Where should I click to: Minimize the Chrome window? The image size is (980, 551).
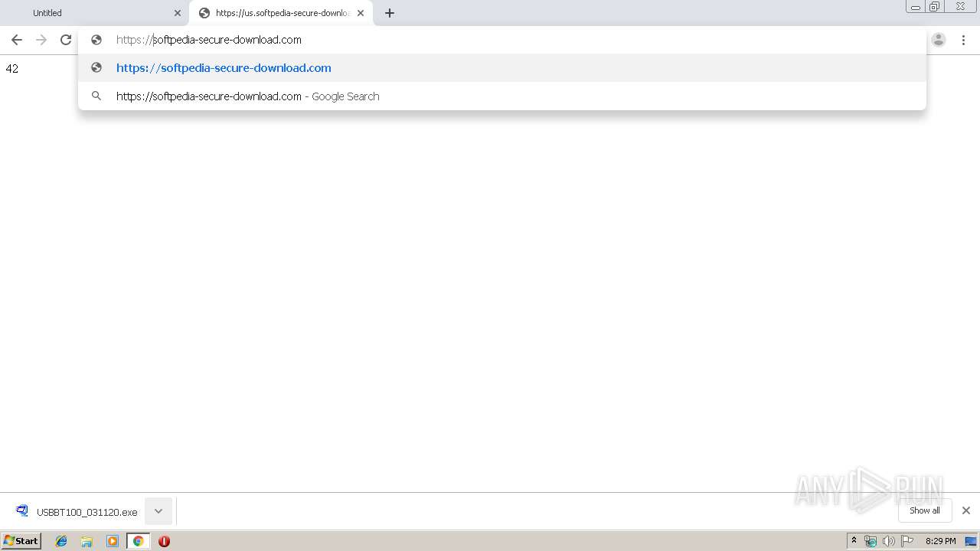(916, 7)
